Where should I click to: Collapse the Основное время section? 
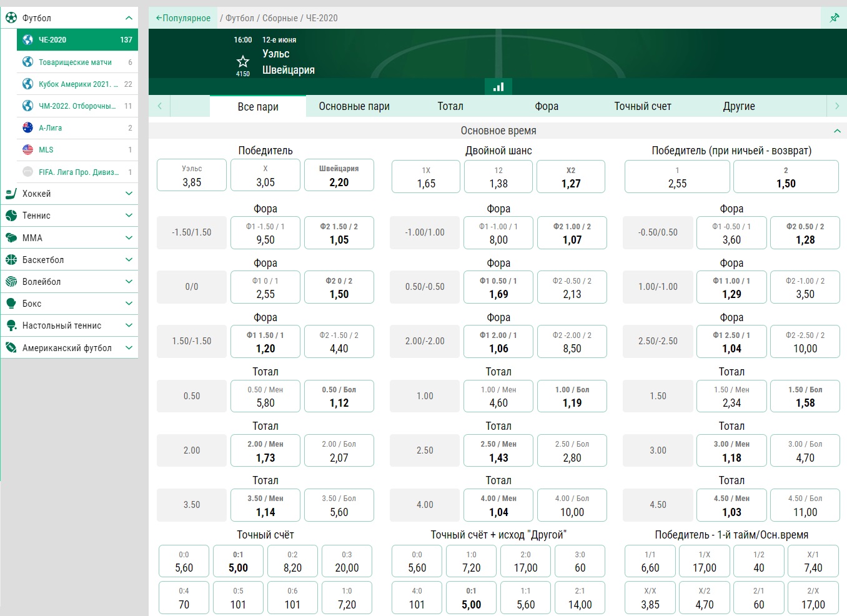(x=837, y=131)
